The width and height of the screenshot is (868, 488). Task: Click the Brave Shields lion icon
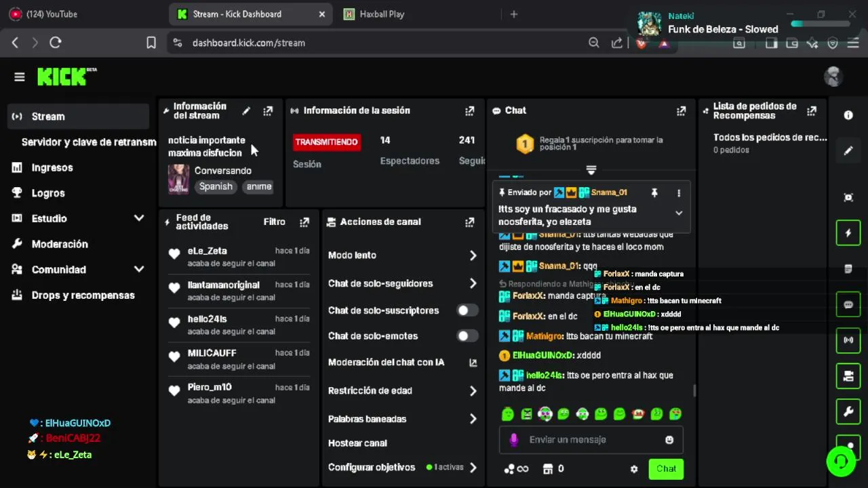pos(642,43)
